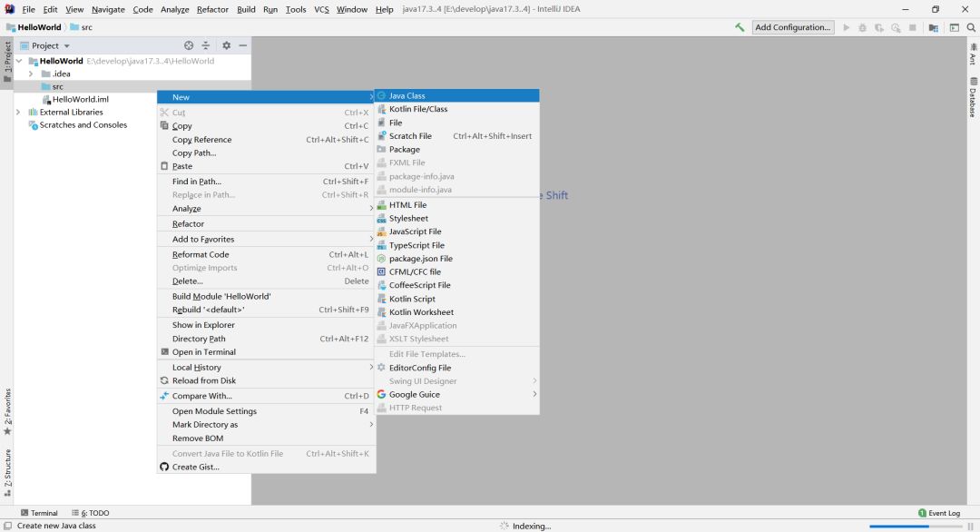Click Copy Path... in context menu
This screenshot has height=532, width=980.
tap(266, 153)
